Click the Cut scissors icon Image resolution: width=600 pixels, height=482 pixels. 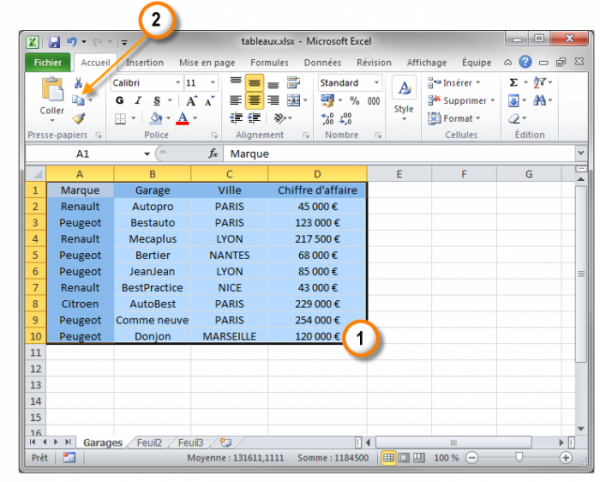click(78, 83)
